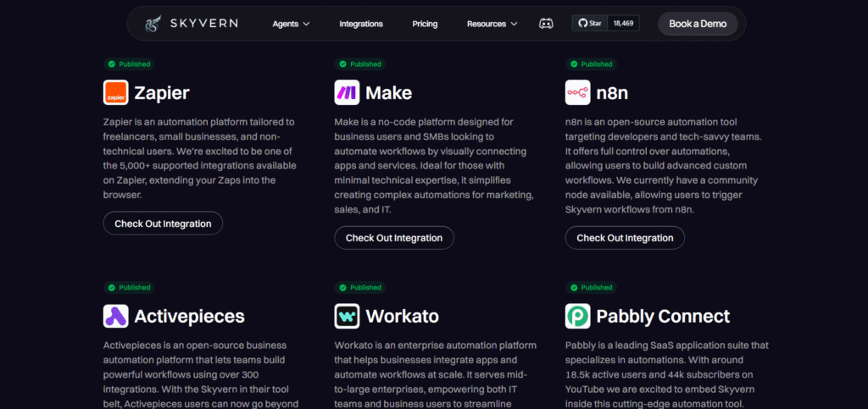Click the n8n logo icon
This screenshot has width=868, height=409.
(577, 92)
